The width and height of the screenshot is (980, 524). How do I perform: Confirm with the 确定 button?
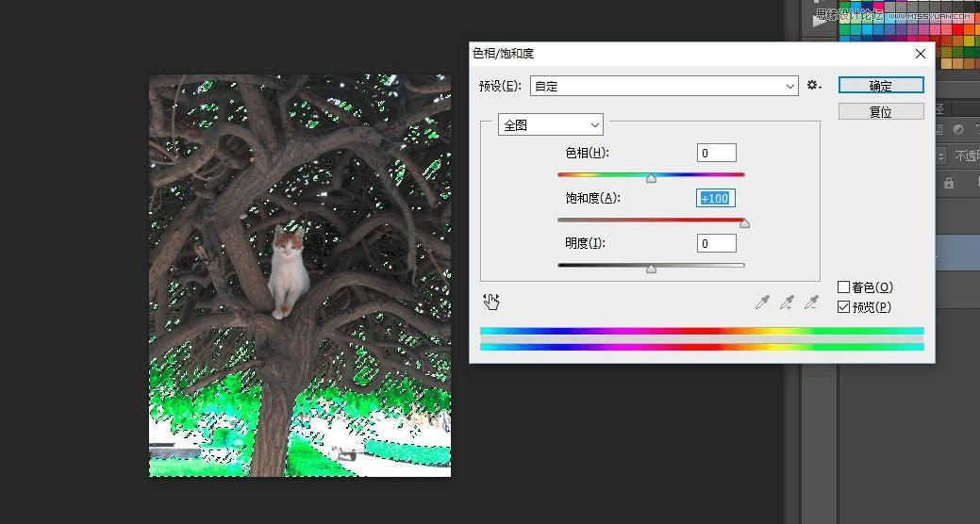coord(881,86)
